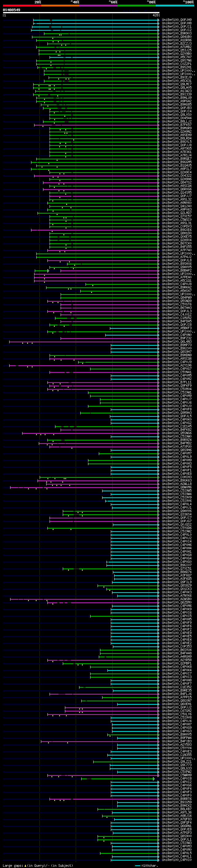Click the UniRef100_B4FIB3 label
Screen dimensions: 197x868
point(177,741)
